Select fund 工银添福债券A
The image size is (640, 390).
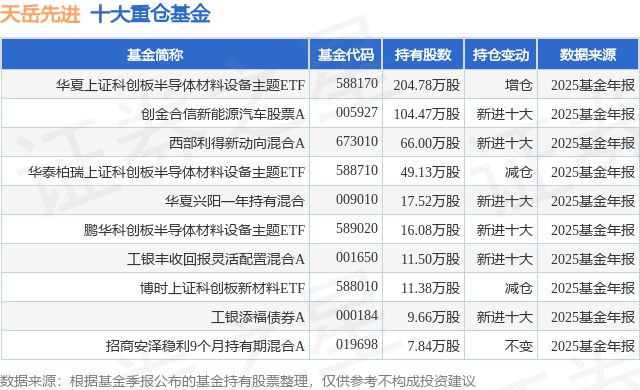[258, 317]
